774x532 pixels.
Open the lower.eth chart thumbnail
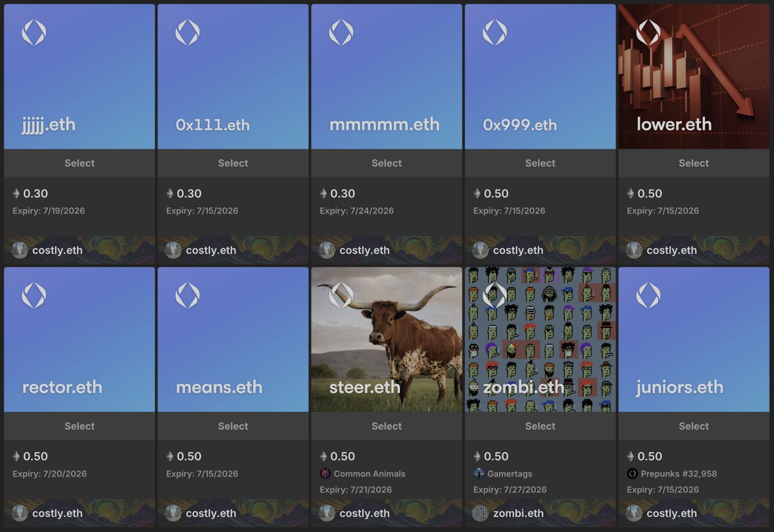pos(693,77)
